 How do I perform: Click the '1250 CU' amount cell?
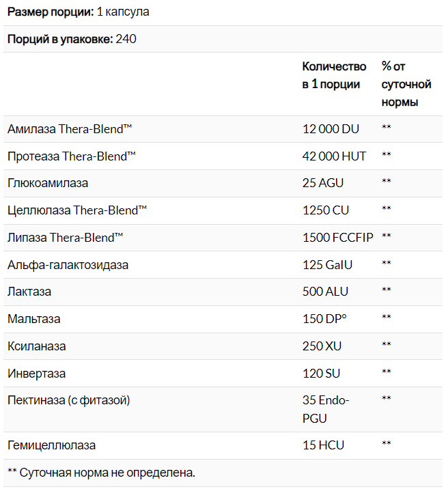[x=325, y=210]
